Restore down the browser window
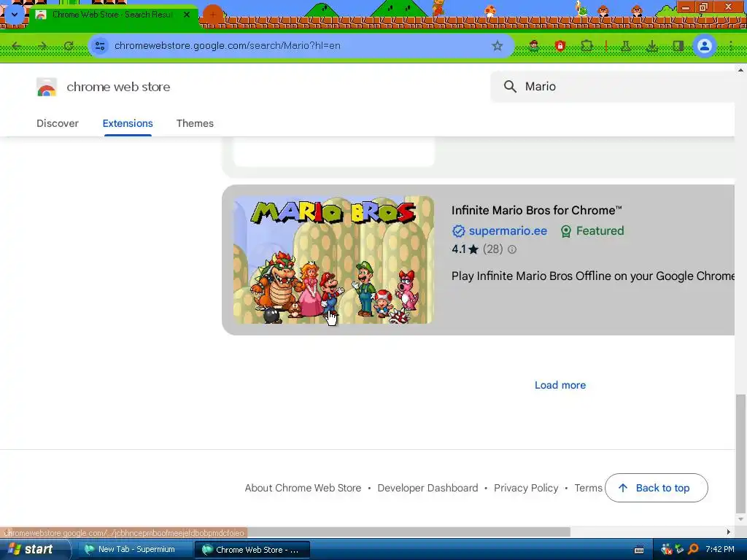 tap(703, 7)
